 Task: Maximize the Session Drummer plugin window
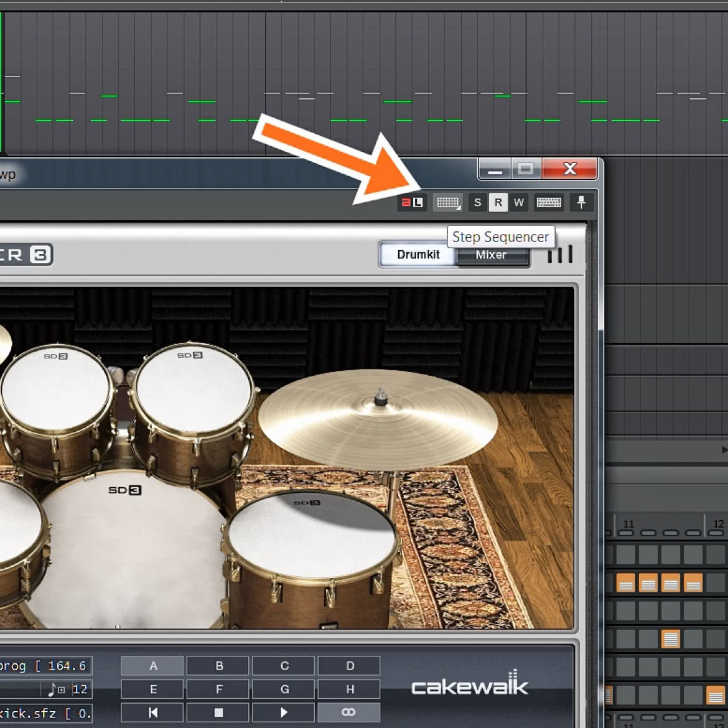coord(526,168)
